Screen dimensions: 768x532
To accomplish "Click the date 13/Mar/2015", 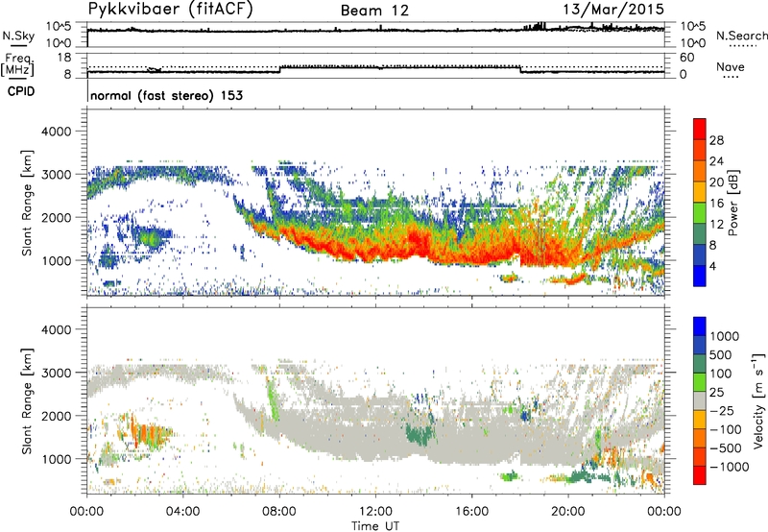I will (613, 9).
